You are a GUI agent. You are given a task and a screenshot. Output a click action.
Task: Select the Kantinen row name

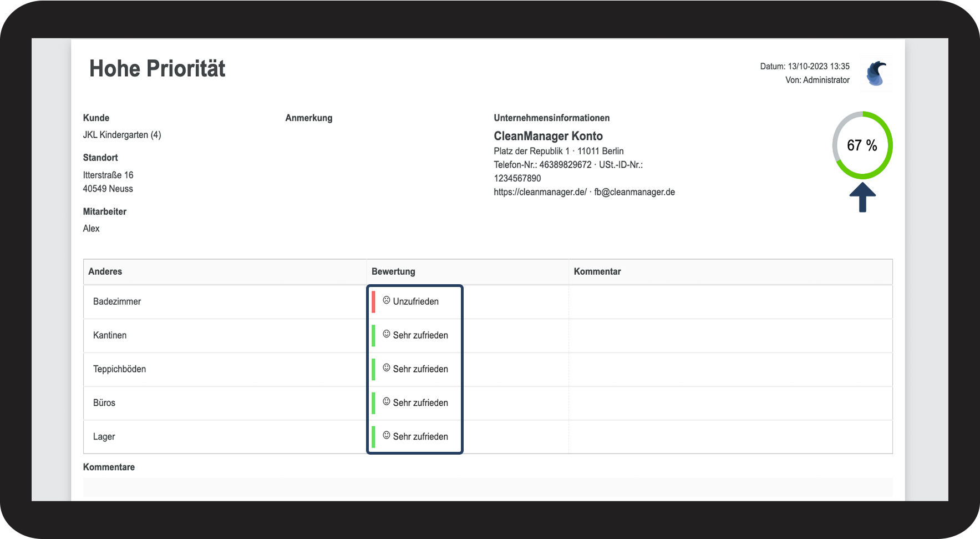click(x=110, y=335)
